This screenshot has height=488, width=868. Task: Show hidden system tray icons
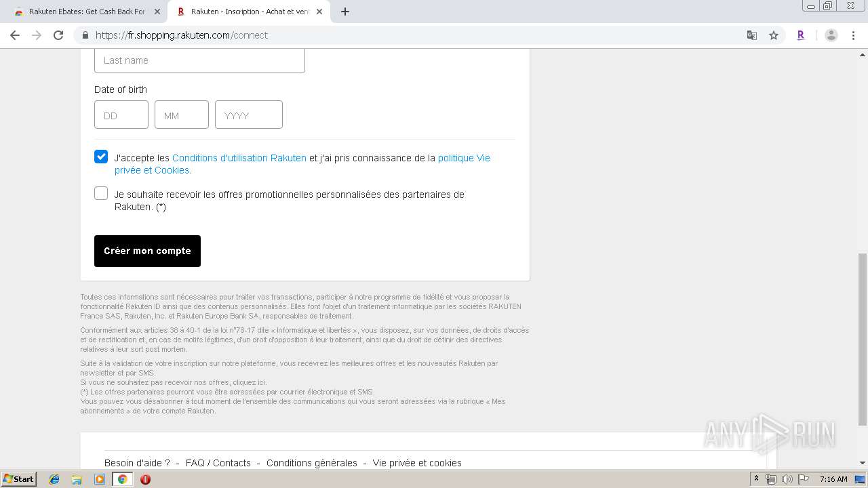coord(756,479)
